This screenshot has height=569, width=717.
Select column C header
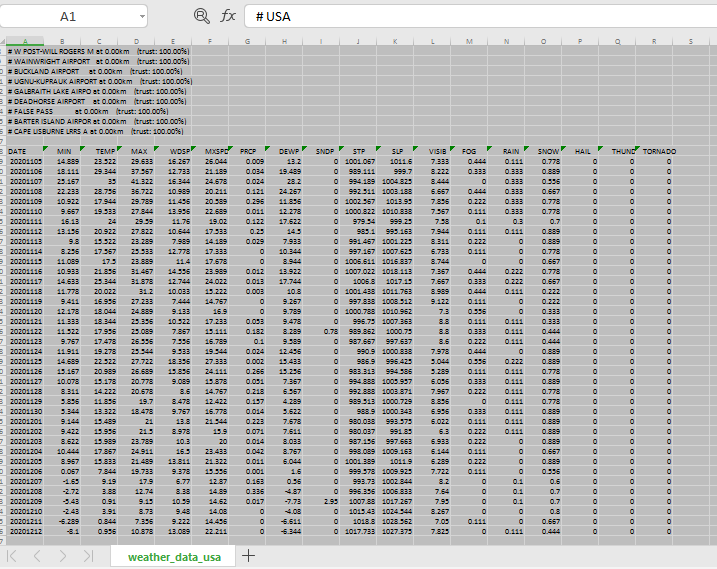point(99,41)
